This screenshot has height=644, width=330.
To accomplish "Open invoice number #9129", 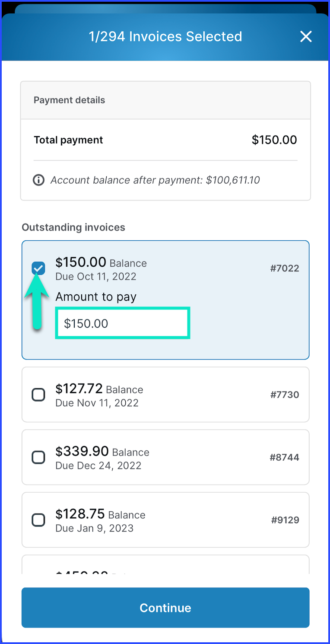I will point(285,520).
